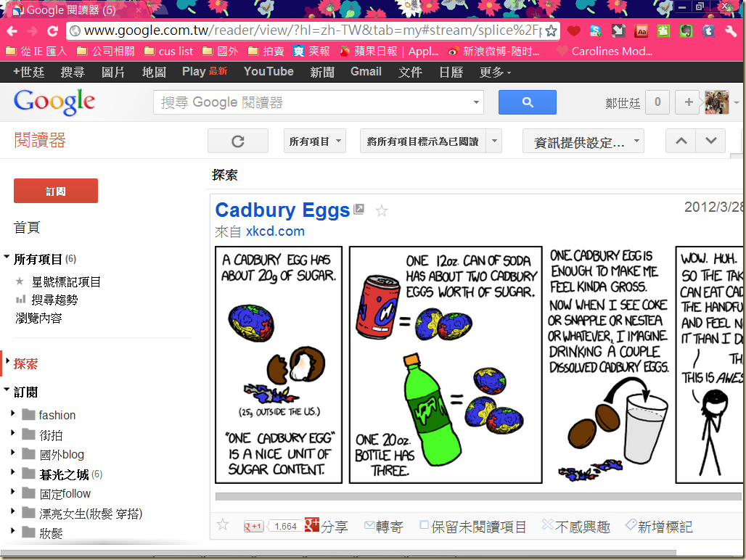Screen dimensions: 746x560
Task: Toggle the star in the item footer
Action: pyautogui.click(x=223, y=525)
